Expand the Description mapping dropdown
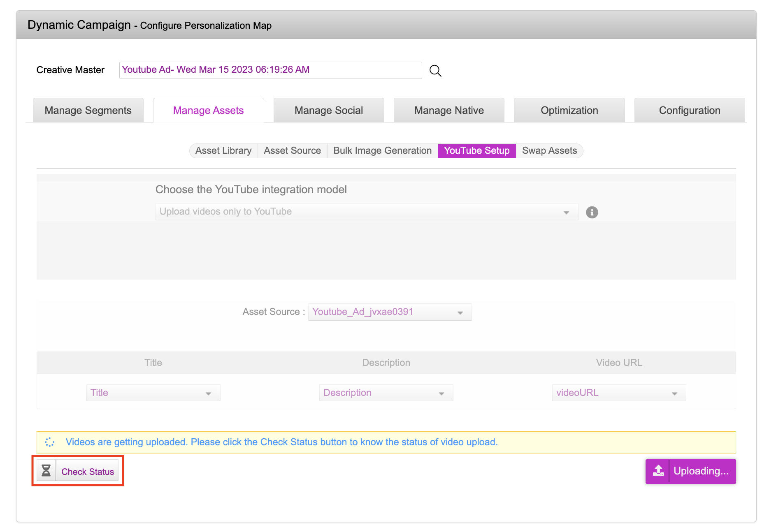 coord(386,393)
